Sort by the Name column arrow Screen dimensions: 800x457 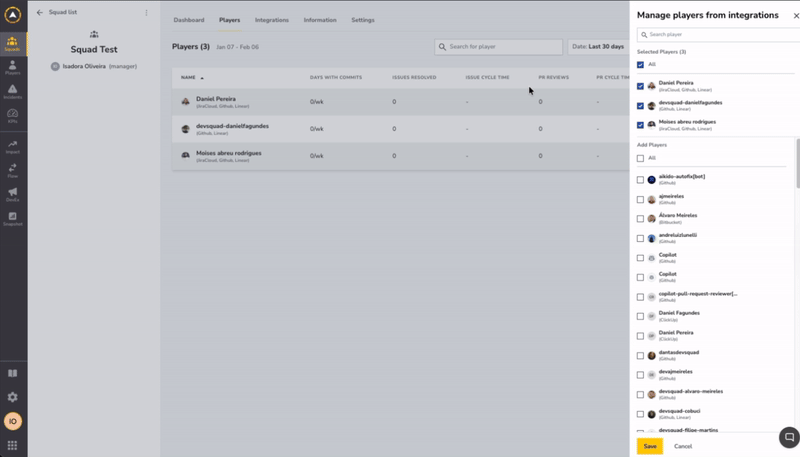coord(202,78)
